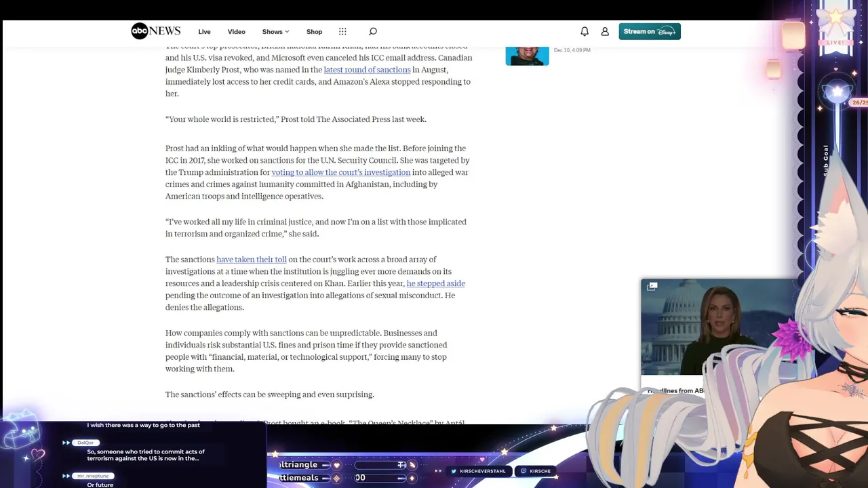Click the 'Headlines from AB' video caption
This screenshot has width=868, height=488.
[x=675, y=391]
